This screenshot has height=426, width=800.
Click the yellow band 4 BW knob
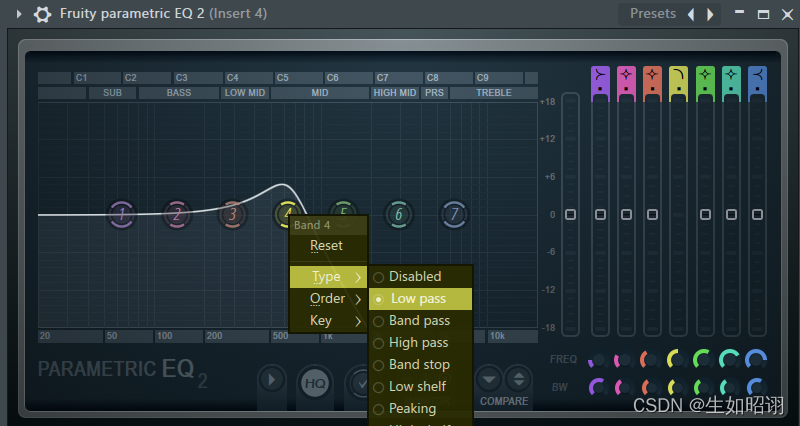pos(678,388)
